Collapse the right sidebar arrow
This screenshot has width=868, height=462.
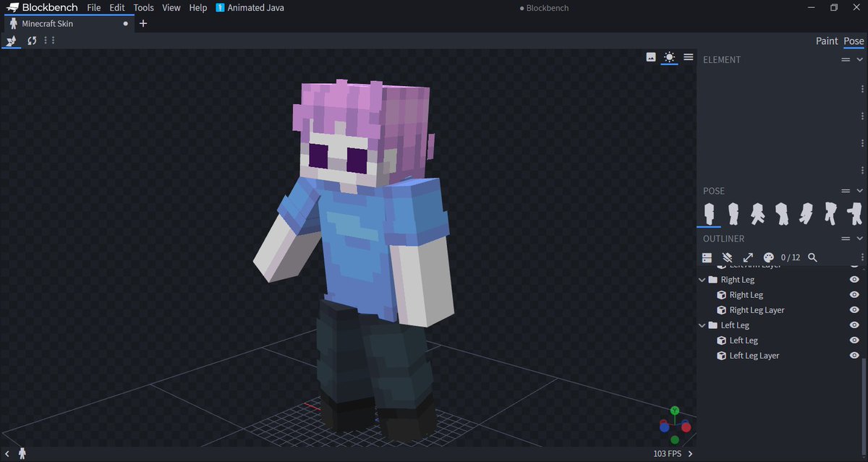point(690,454)
